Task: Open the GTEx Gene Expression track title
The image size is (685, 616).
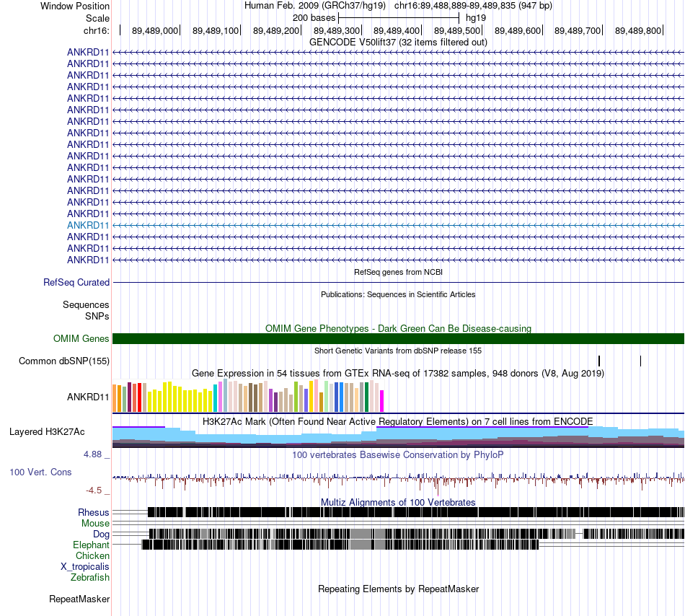Action: coord(398,374)
